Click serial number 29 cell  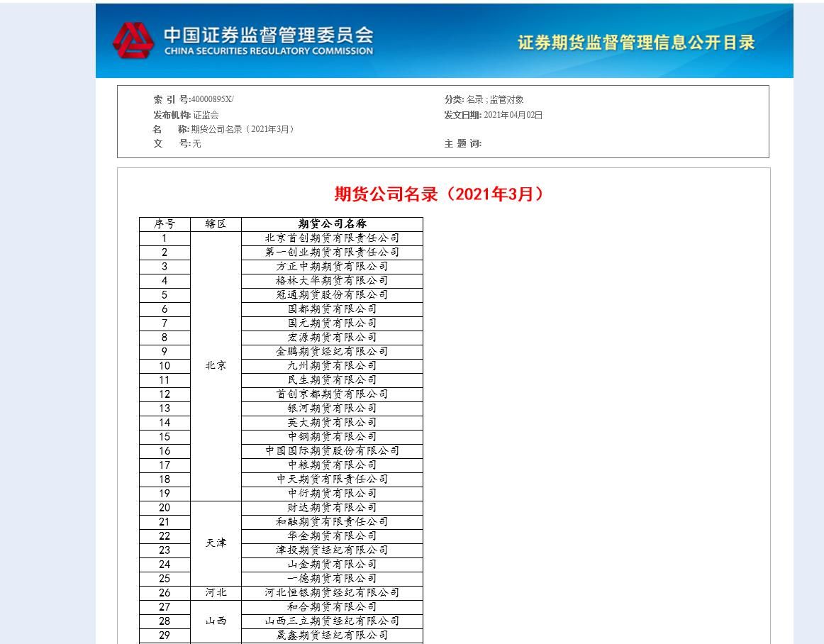tap(165, 635)
